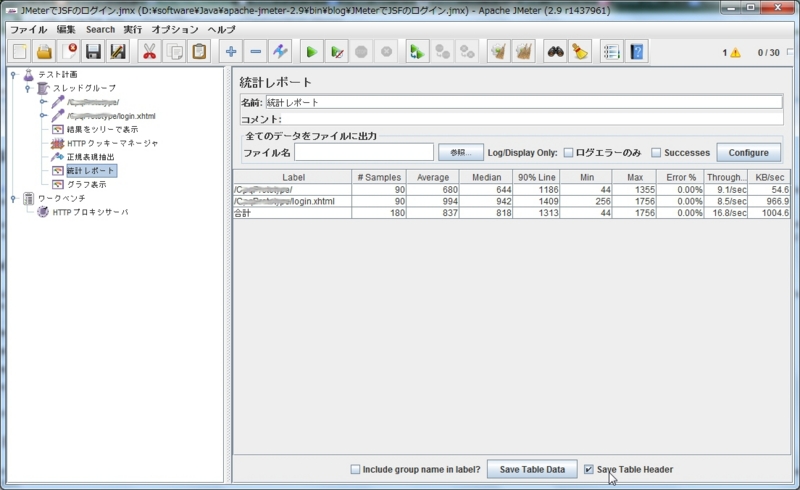Click the warning triangle error counter
800x490 pixels.
click(x=735, y=53)
